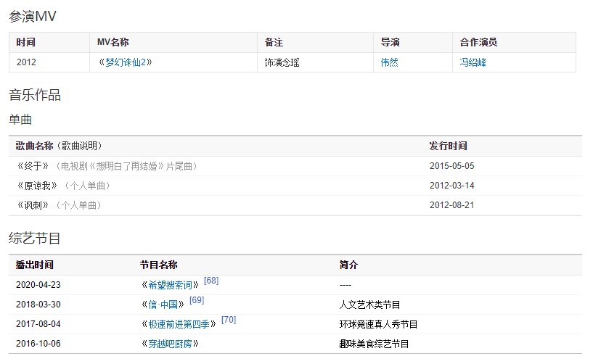Select the song title 《原谅我》

pos(36,186)
